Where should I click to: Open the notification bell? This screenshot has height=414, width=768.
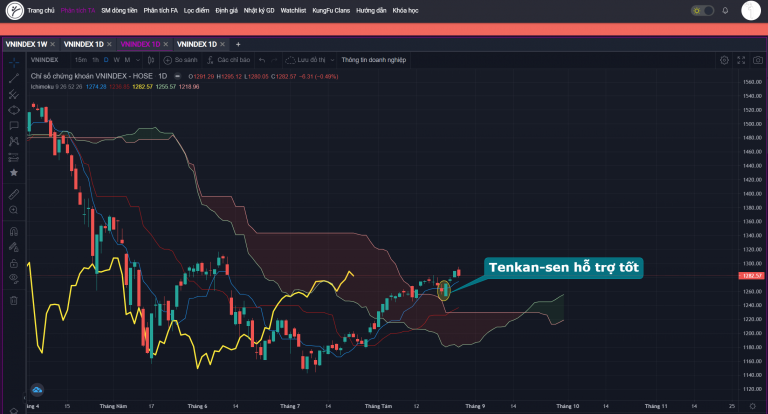(725, 10)
